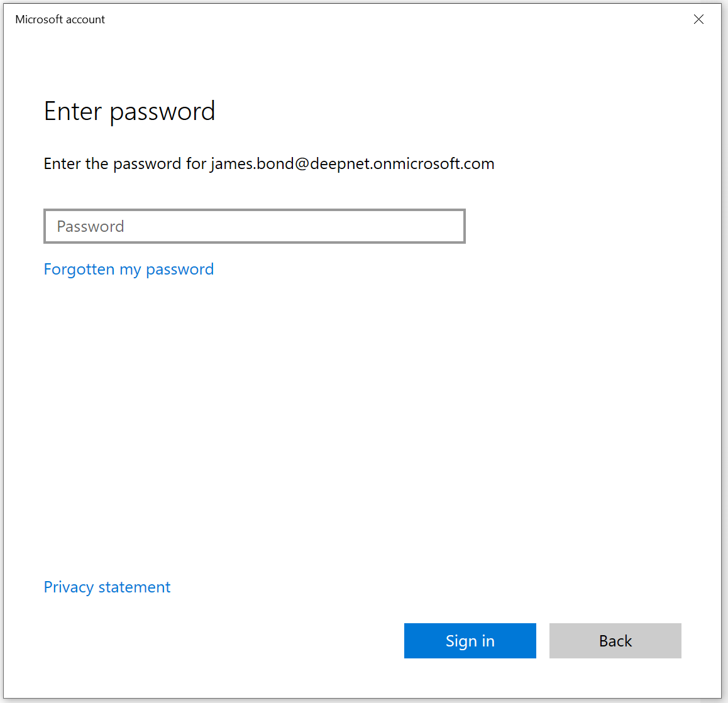Click the "Password" placeholder text in field

91,226
